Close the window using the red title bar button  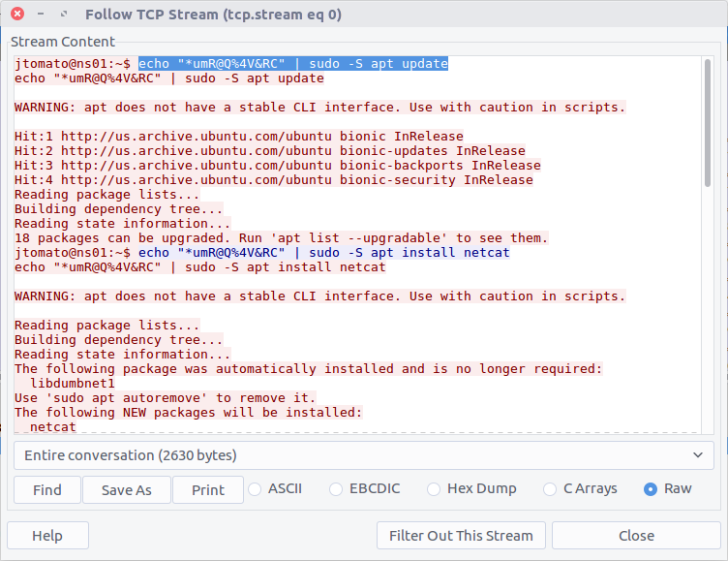tap(17, 16)
